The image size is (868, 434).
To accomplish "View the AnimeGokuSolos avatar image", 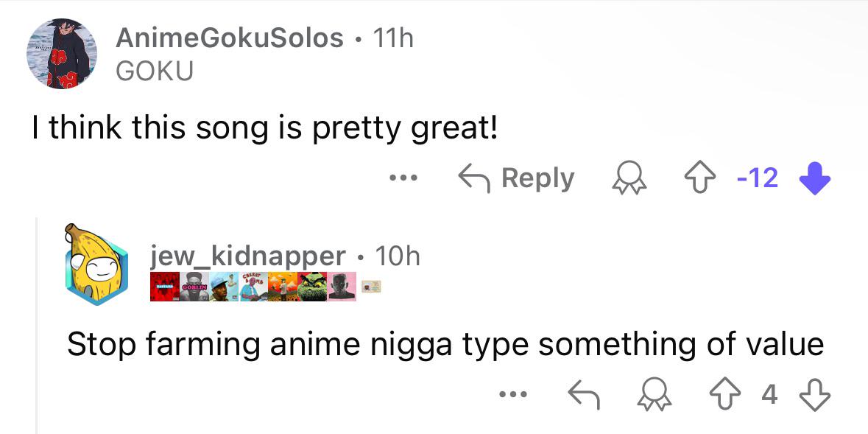I will [x=62, y=55].
